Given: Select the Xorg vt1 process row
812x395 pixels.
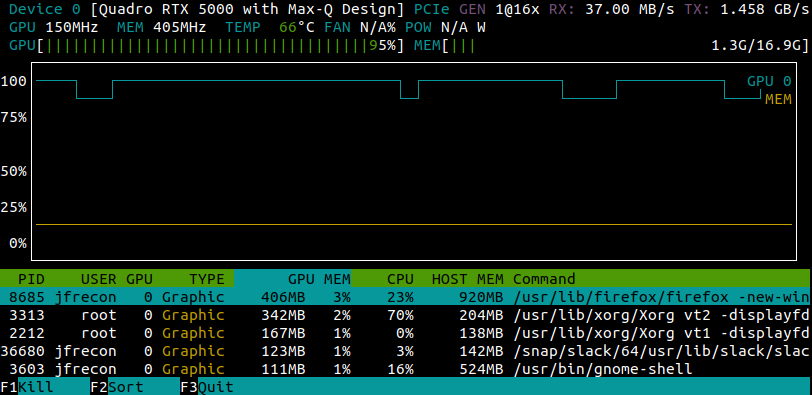Looking at the screenshot, I should 406,333.
